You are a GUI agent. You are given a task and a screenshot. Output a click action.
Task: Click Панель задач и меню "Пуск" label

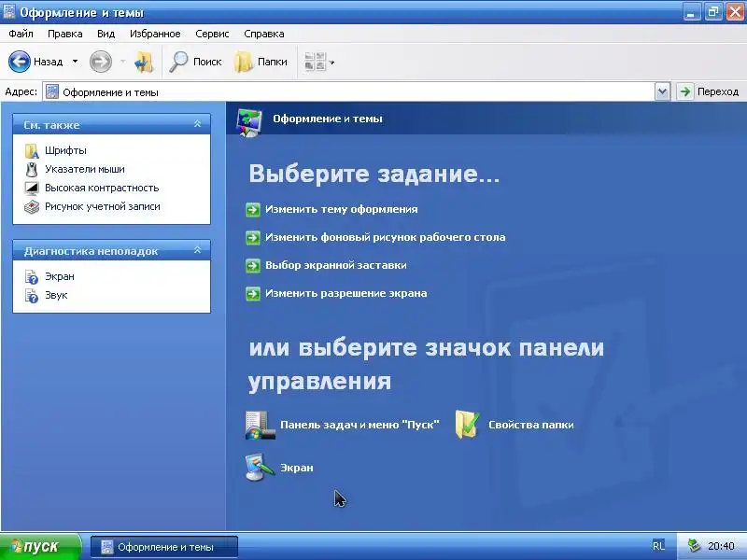click(x=359, y=425)
